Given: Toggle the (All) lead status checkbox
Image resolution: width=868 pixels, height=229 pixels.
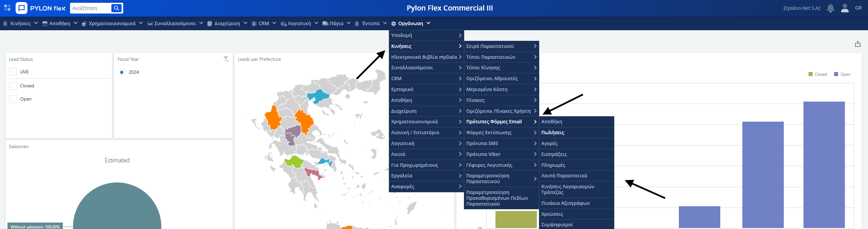Looking at the screenshot, I should (x=13, y=72).
